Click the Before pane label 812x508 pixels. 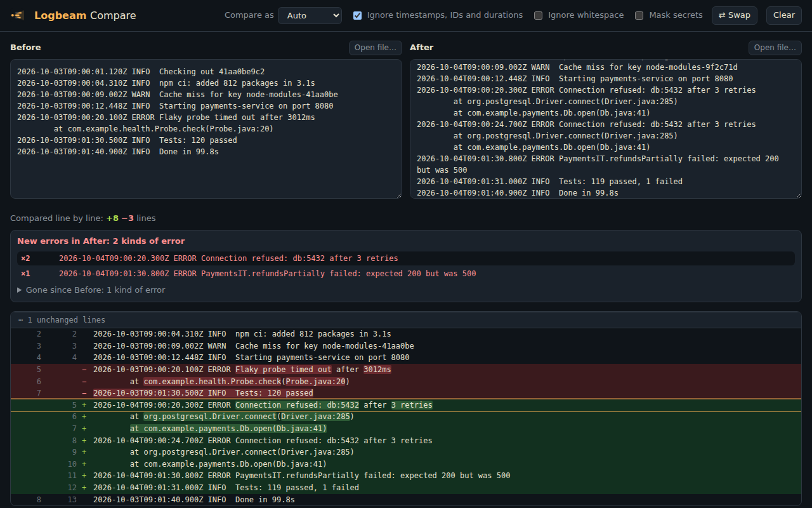point(25,48)
